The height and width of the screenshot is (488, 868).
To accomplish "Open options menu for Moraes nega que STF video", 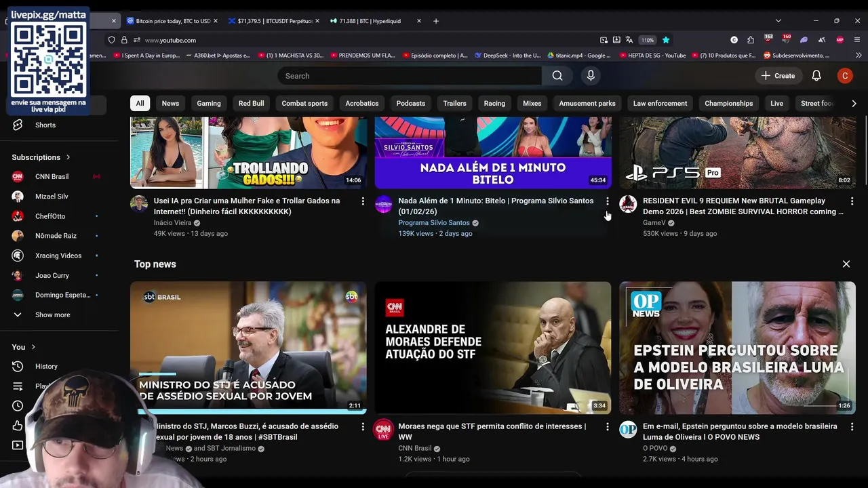I will click(608, 427).
